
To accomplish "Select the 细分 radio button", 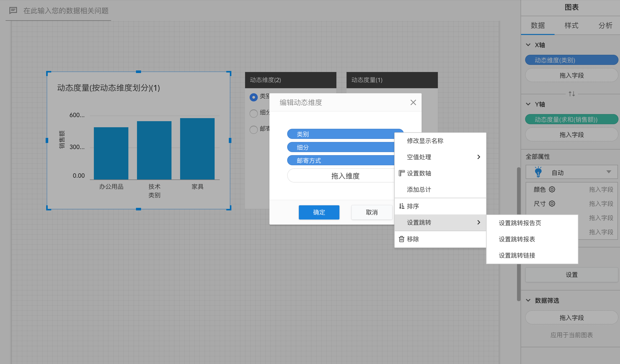I will (253, 113).
